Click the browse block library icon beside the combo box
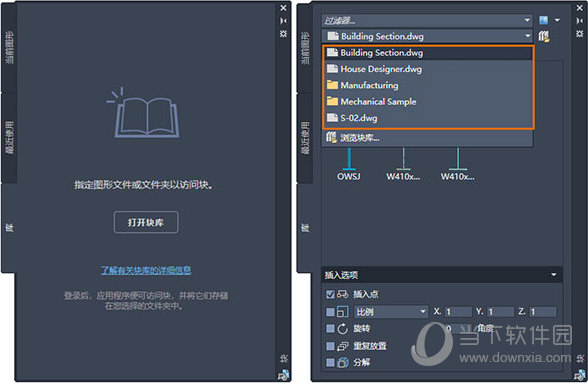Screen dimensions: 588x383 [543, 36]
